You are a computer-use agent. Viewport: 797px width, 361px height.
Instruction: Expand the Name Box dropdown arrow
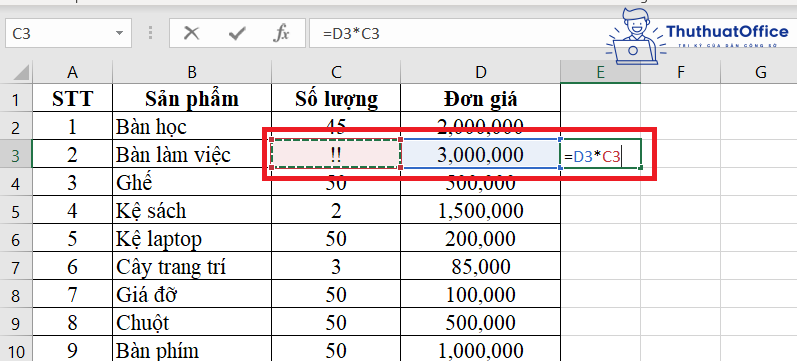[x=119, y=34]
